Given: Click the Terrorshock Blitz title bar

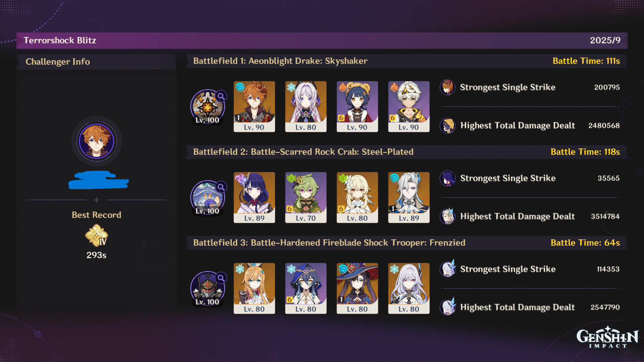Looking at the screenshot, I should 322,41.
